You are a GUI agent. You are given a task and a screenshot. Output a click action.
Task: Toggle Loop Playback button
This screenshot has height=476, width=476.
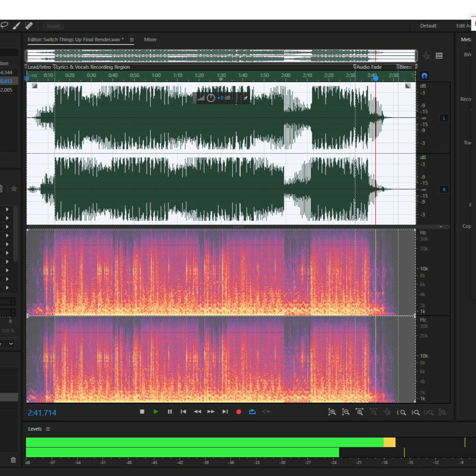coord(252,412)
